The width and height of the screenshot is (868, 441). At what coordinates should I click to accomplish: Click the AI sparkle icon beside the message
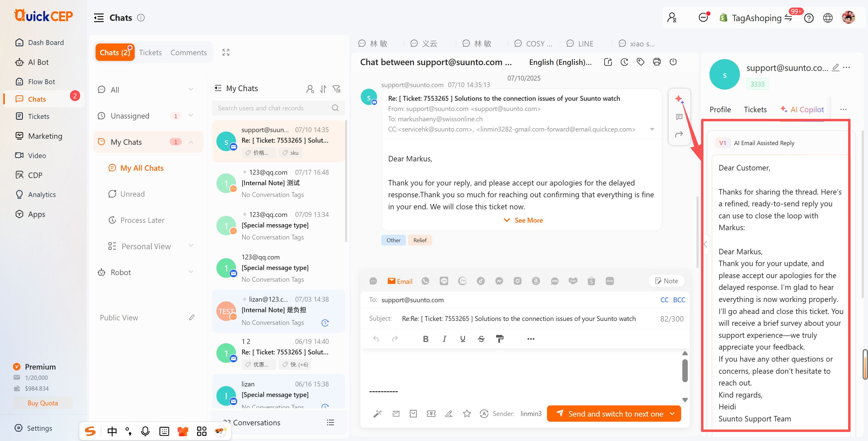pos(679,99)
